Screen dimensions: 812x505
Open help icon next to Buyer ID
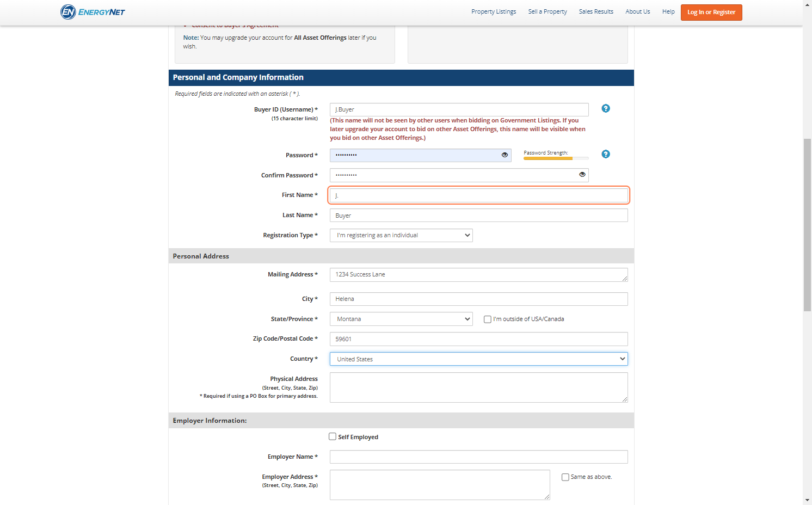(606, 108)
